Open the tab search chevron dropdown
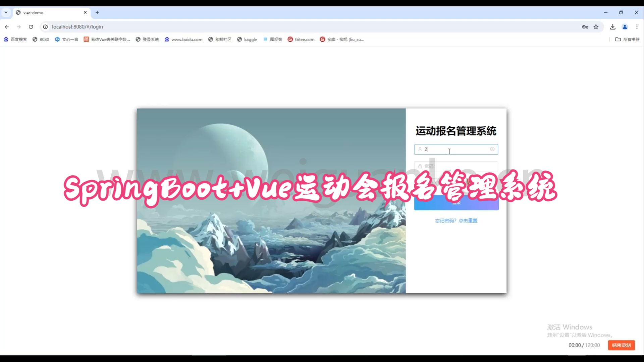This screenshot has width=644, height=362. 6,12
